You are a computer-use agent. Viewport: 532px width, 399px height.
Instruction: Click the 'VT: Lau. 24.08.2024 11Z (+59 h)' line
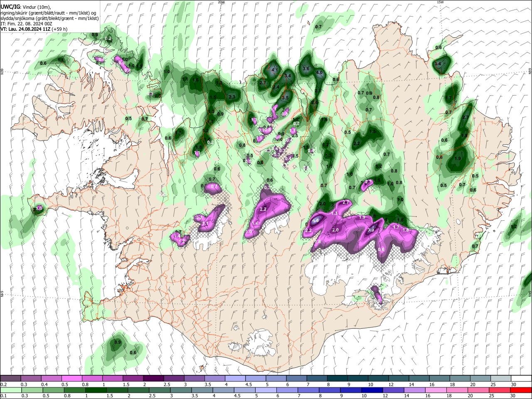coord(34,29)
